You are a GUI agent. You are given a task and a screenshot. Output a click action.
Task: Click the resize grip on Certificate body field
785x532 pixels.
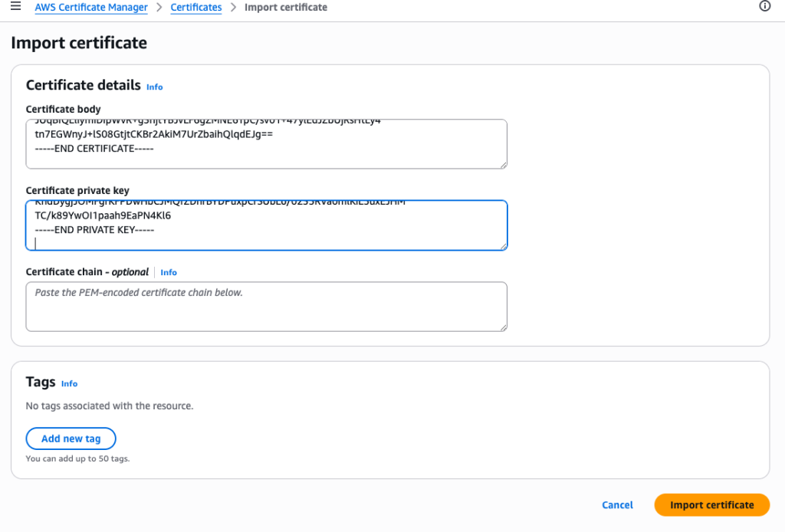503,164
